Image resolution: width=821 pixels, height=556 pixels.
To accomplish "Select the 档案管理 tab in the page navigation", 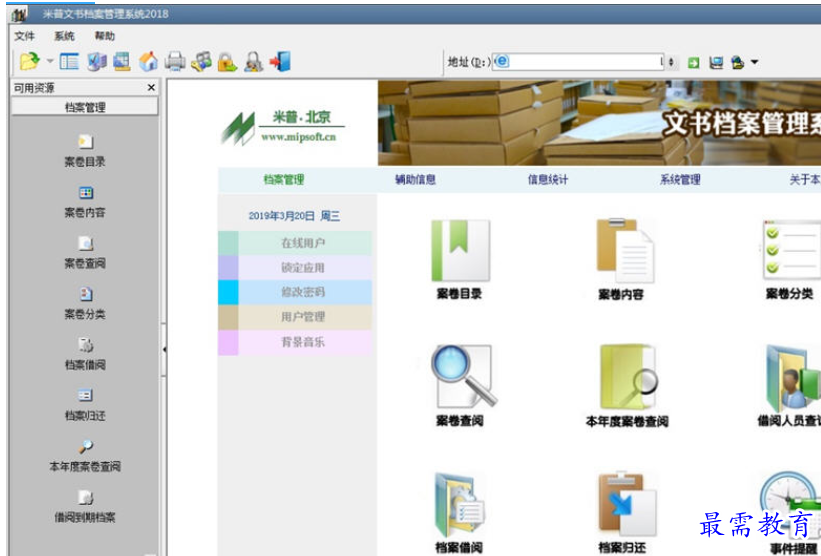I will coord(284,180).
